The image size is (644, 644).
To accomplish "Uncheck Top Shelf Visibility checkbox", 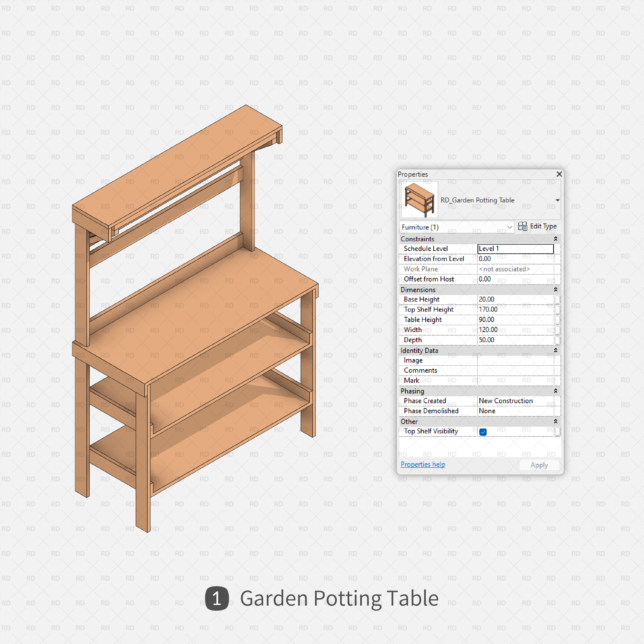I will (x=483, y=432).
